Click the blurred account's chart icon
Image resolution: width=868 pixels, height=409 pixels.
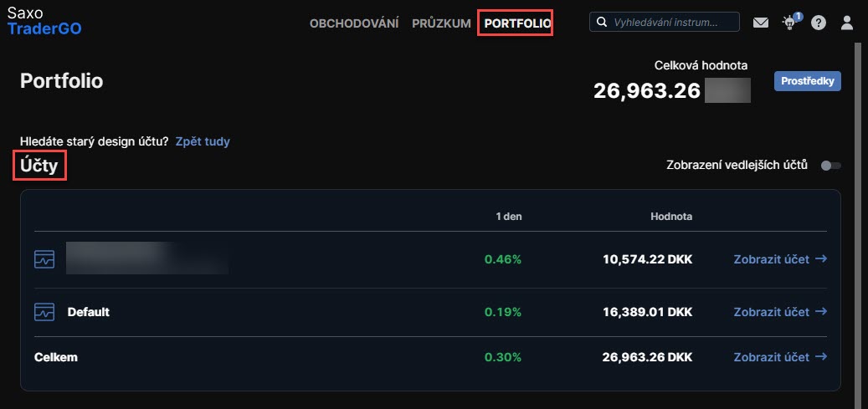[x=44, y=259]
